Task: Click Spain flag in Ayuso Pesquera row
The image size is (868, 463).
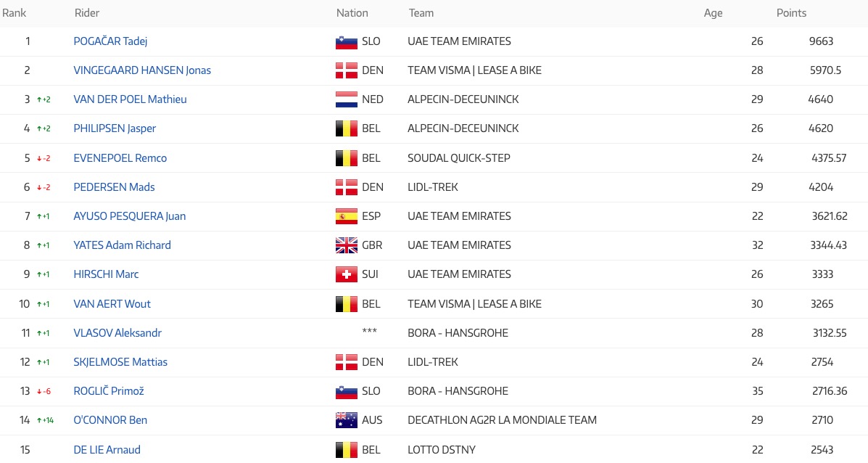Action: click(x=346, y=216)
